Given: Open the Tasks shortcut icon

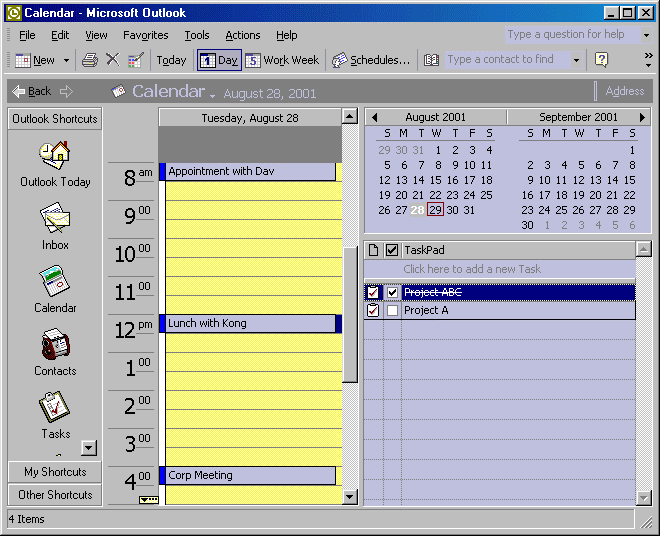Looking at the screenshot, I should coord(54,408).
